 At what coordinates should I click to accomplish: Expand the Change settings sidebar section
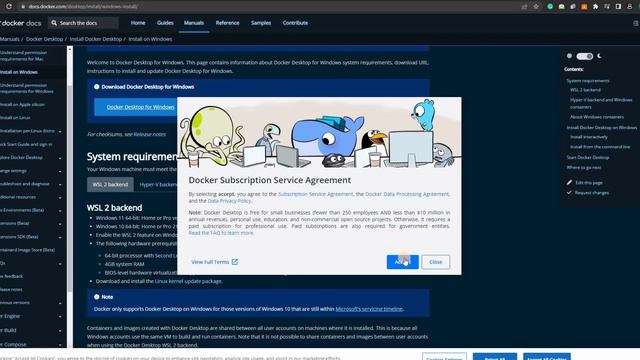click(x=60, y=171)
